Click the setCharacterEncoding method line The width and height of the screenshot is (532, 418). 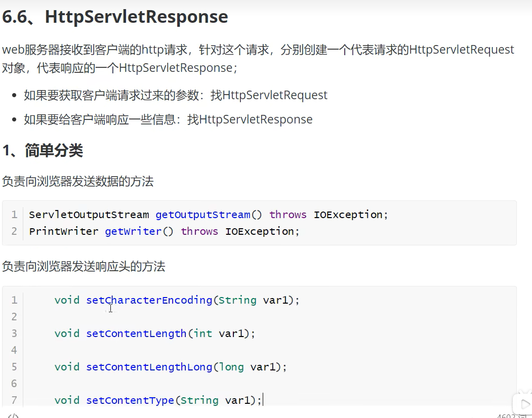(177, 300)
